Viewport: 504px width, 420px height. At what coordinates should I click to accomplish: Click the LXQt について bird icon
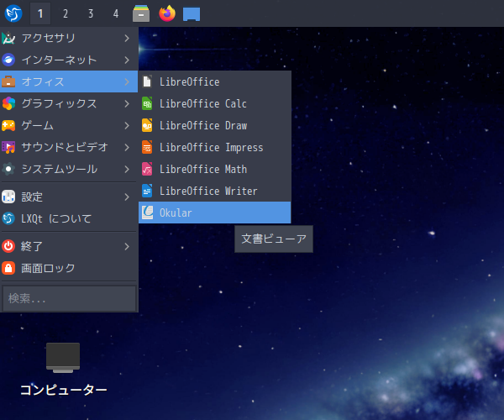8,218
